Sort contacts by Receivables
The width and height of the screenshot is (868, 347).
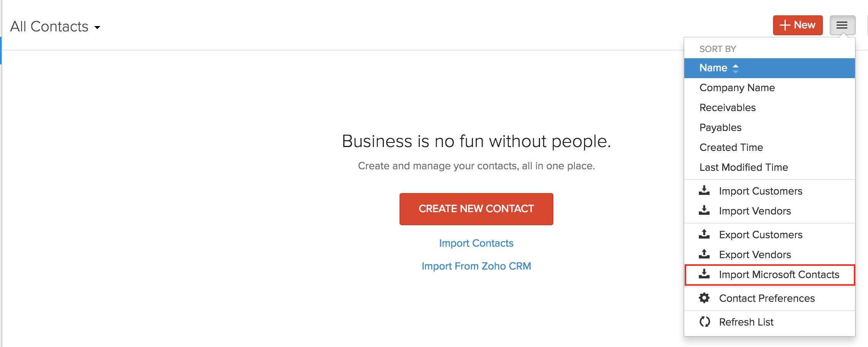[x=727, y=108]
